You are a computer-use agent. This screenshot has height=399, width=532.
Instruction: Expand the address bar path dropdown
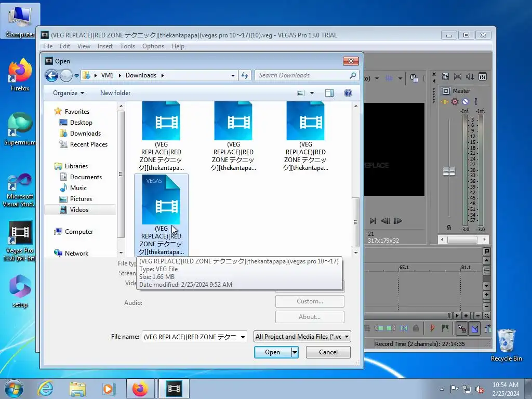pyautogui.click(x=233, y=75)
